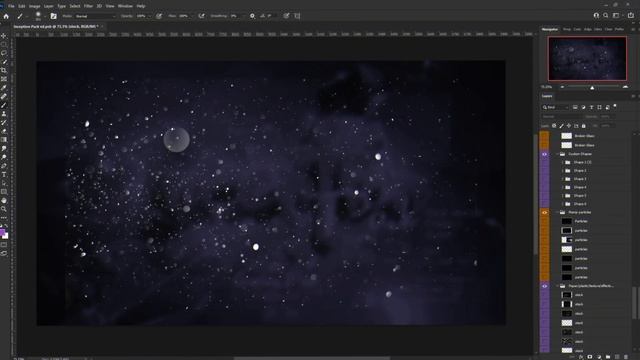Hide the Custom Shapes group
The width and height of the screenshot is (640, 360).
(x=544, y=154)
